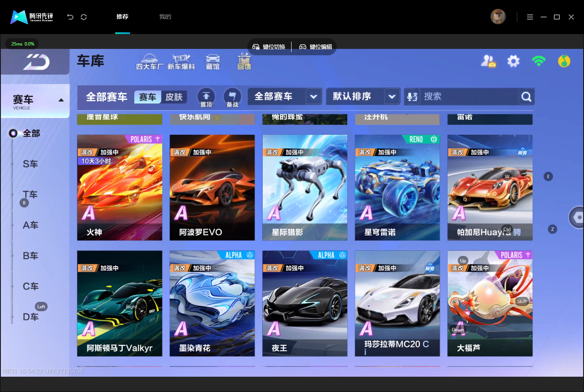Switch to the 我的 tab
Viewport: 584px width, 392px height.
[165, 17]
